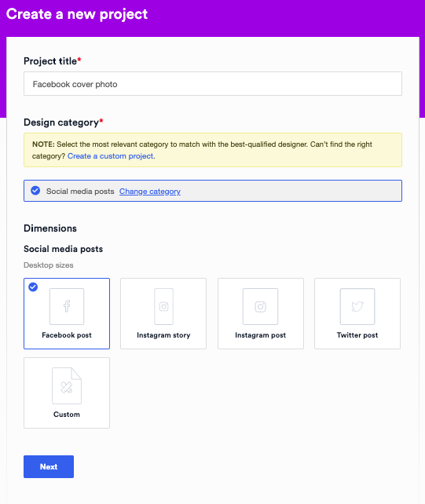
Task: Focus the Project title input field
Action: tap(213, 84)
